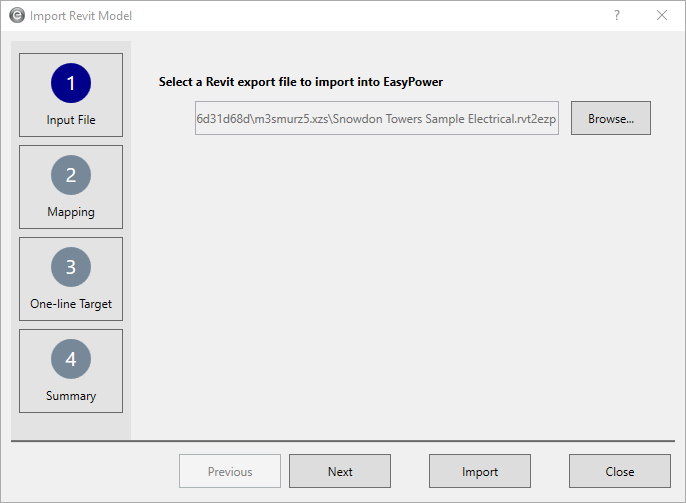Click the Revit export file path field

377,118
